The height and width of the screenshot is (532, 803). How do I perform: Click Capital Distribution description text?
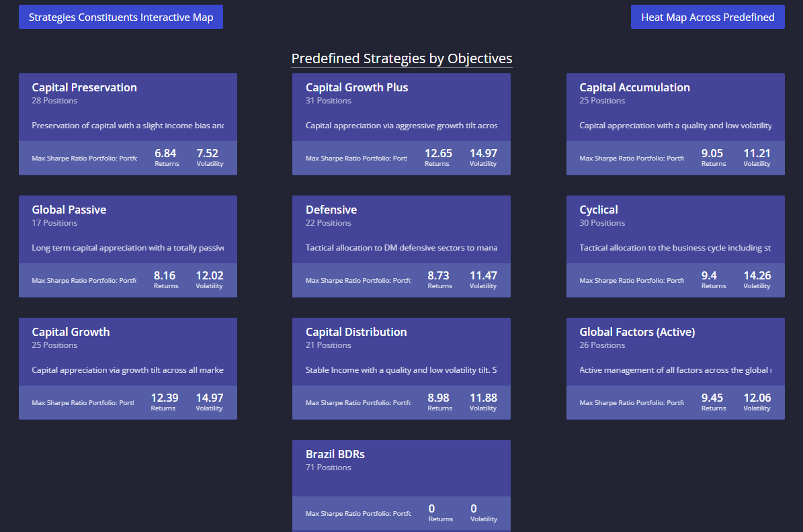click(402, 369)
